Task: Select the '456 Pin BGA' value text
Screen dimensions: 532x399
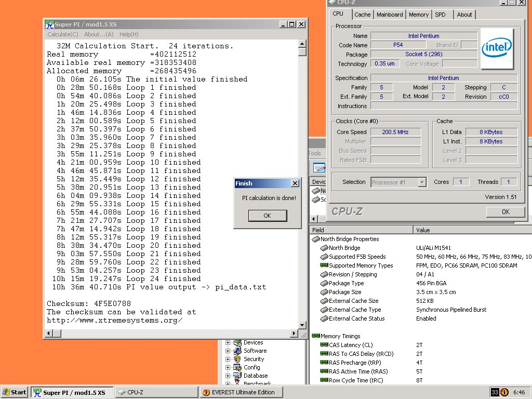Action: [431, 283]
